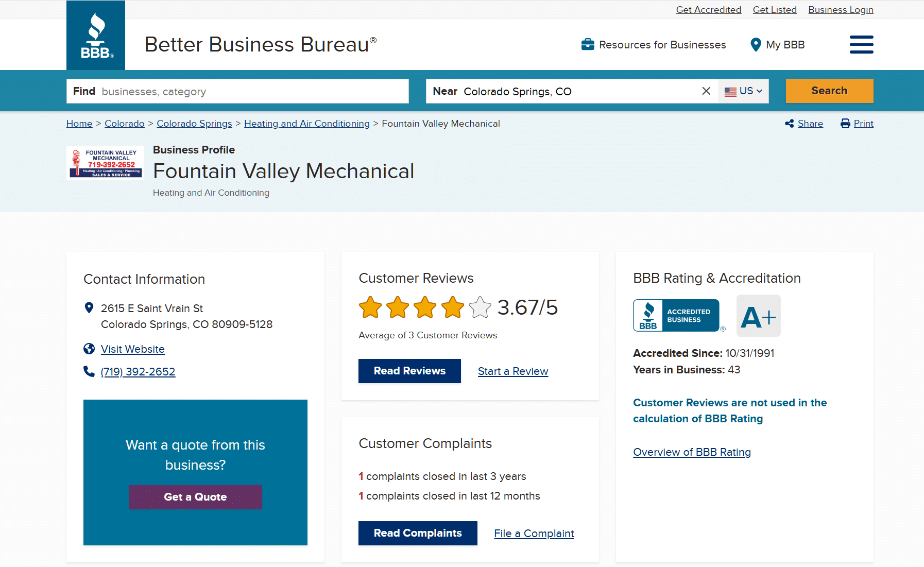Viewport: 924px width, 567px height.
Task: Click the A+ rating badge
Action: tap(758, 316)
